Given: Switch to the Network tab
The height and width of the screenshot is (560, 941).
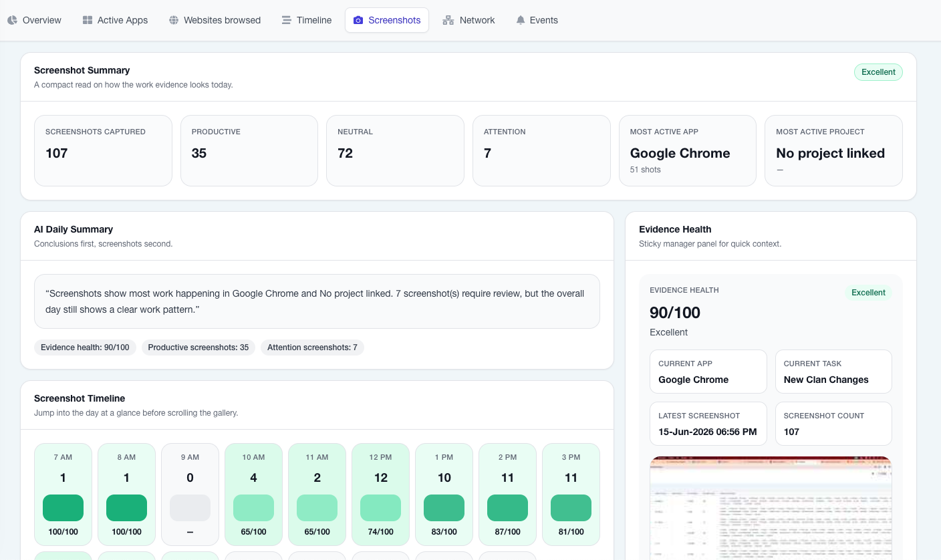Looking at the screenshot, I should pos(468,20).
